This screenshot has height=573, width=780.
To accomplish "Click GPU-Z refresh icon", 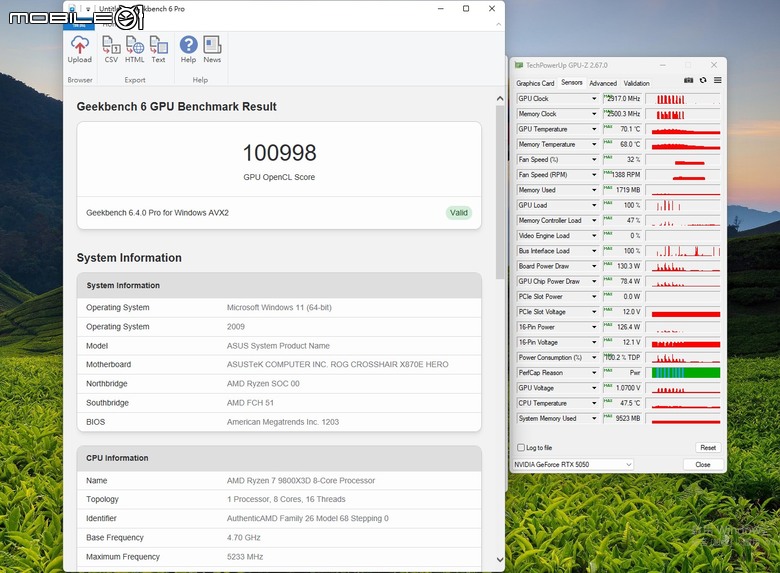I will [x=703, y=80].
